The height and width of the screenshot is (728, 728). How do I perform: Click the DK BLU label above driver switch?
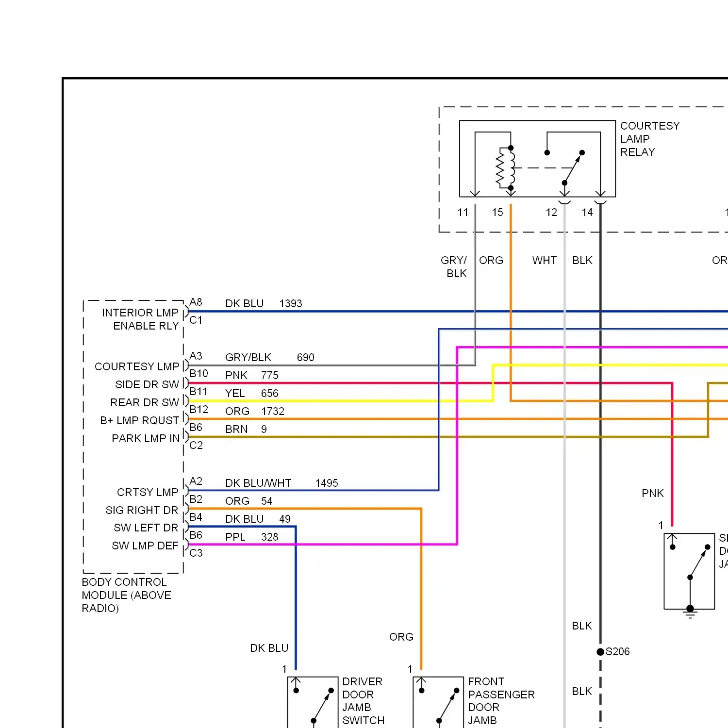click(269, 648)
